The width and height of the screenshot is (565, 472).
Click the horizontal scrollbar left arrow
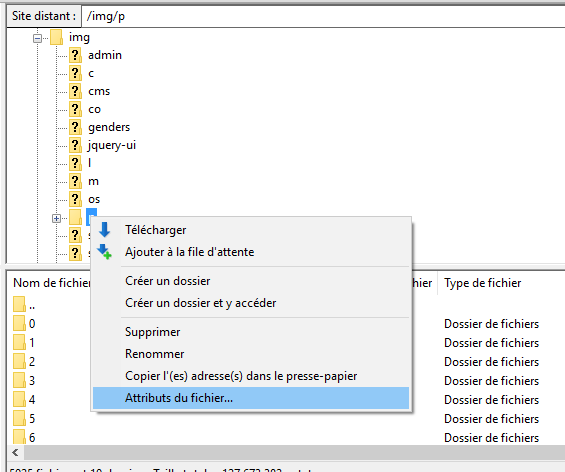(15, 453)
